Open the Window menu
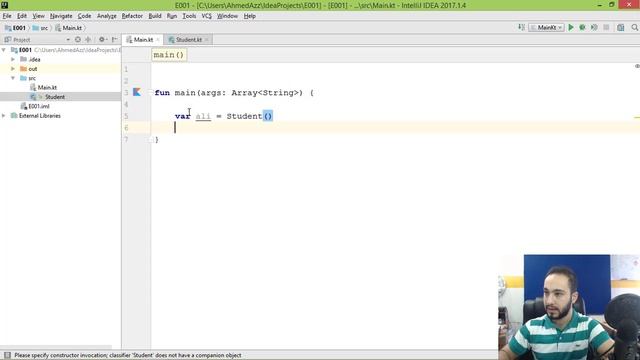 coord(227,16)
